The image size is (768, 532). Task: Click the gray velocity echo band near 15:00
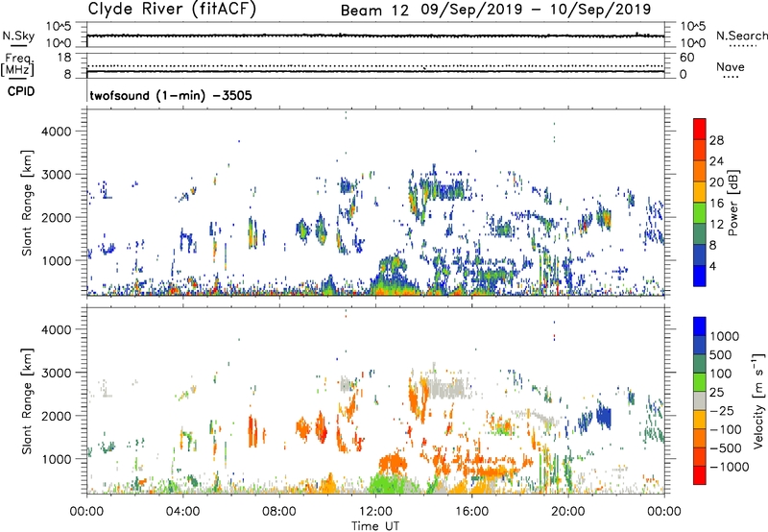[444, 386]
